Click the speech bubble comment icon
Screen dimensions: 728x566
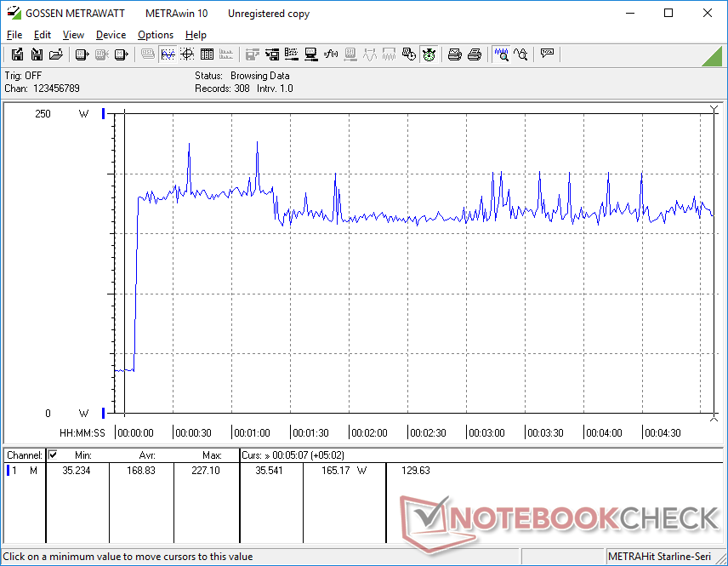pyautogui.click(x=547, y=54)
